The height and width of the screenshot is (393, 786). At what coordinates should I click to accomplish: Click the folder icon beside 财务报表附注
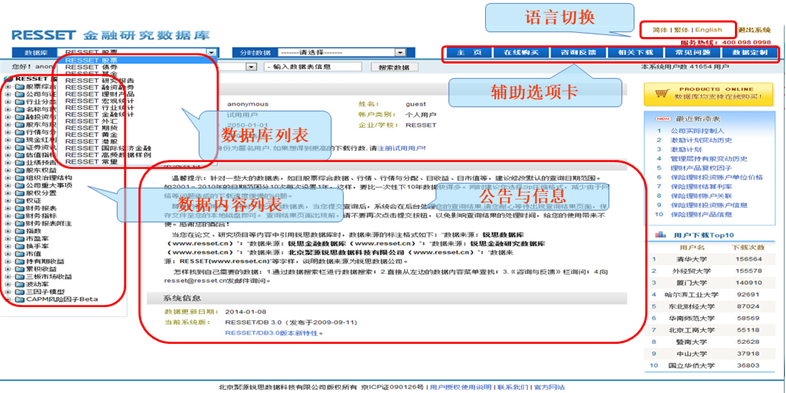click(20, 224)
